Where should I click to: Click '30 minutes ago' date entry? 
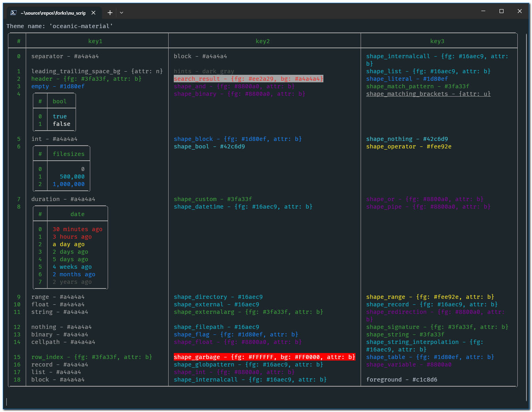(x=78, y=229)
